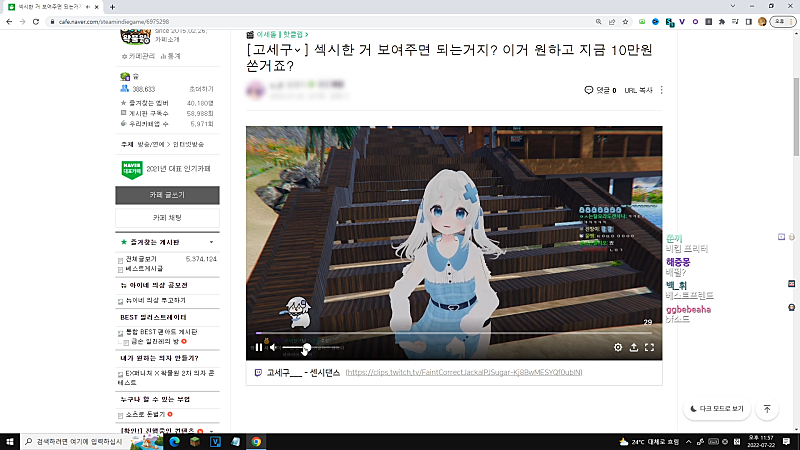Collapse the 즐겨찾는 게시판 dropdown arrow
This screenshot has height=450, width=800.
coord(211,242)
